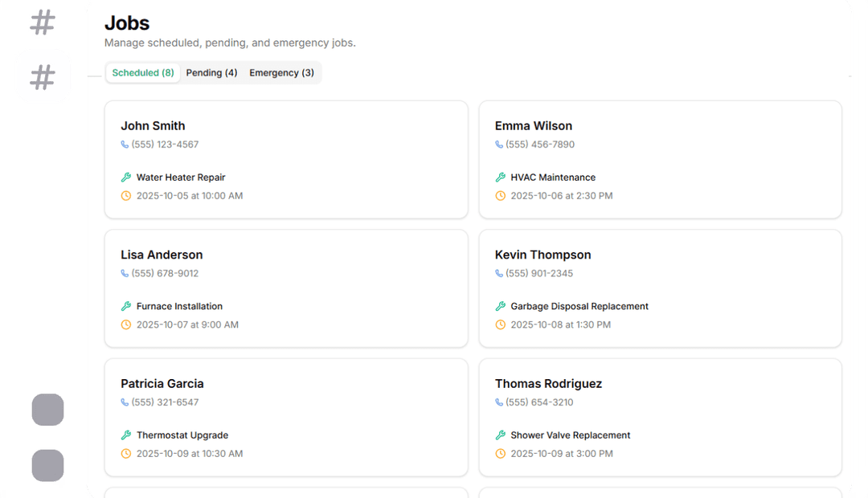Click the phone icon on Kevin Thompson's card
Image resolution: width=868 pixels, height=498 pixels.
tap(499, 274)
